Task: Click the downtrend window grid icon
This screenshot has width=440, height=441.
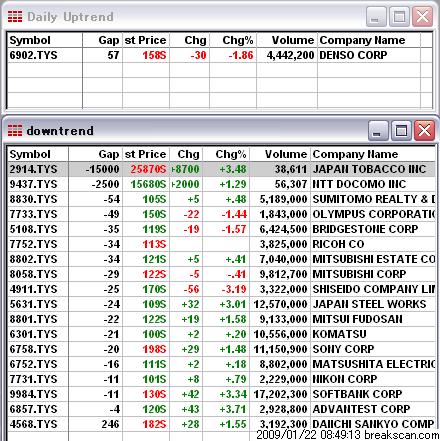Action: tap(15, 131)
